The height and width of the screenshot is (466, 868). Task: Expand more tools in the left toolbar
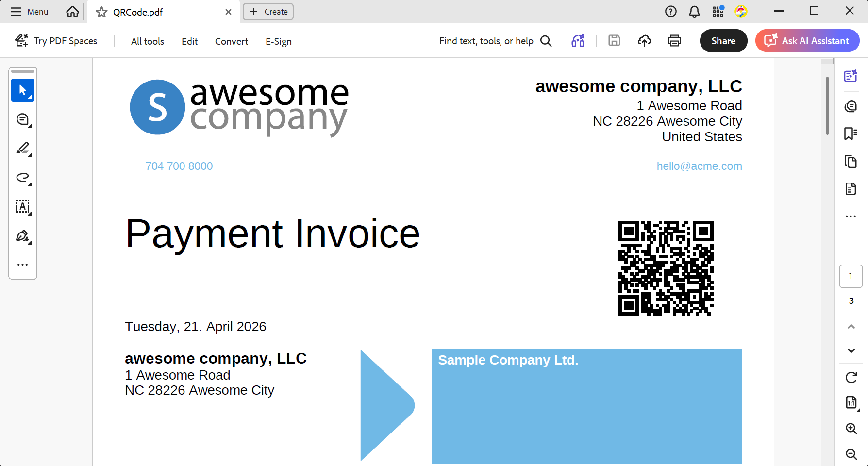(23, 264)
